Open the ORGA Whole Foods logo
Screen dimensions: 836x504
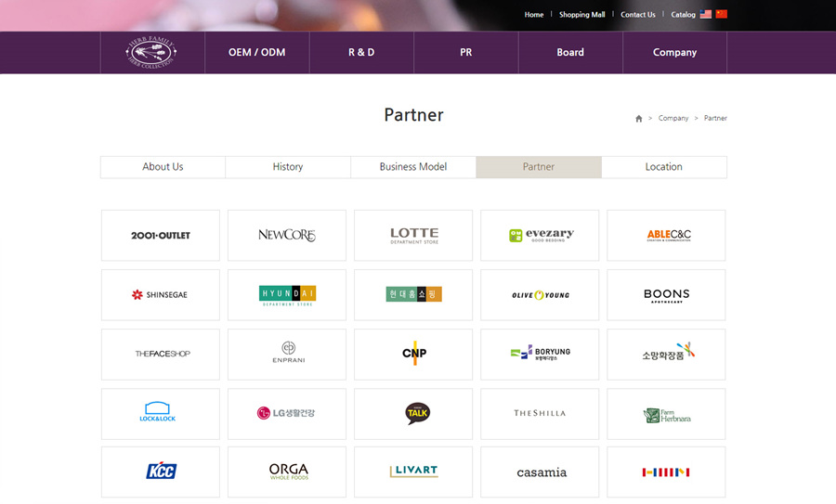pos(287,472)
